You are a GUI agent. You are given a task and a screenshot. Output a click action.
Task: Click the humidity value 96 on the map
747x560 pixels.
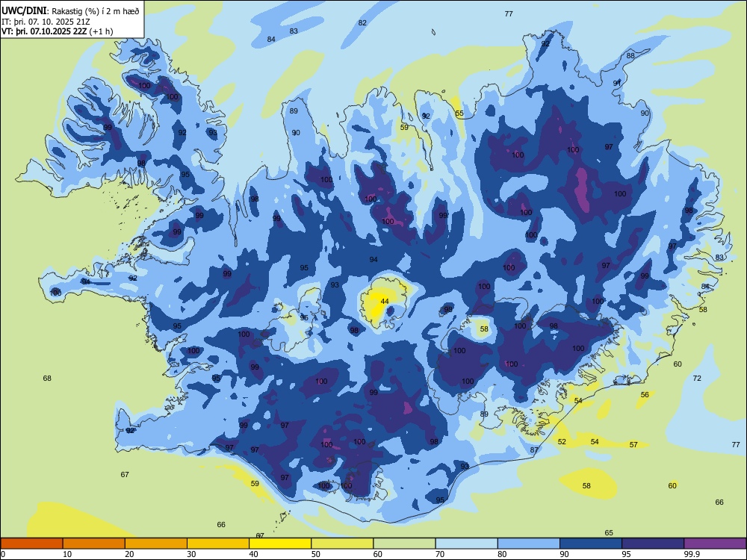[304, 317]
